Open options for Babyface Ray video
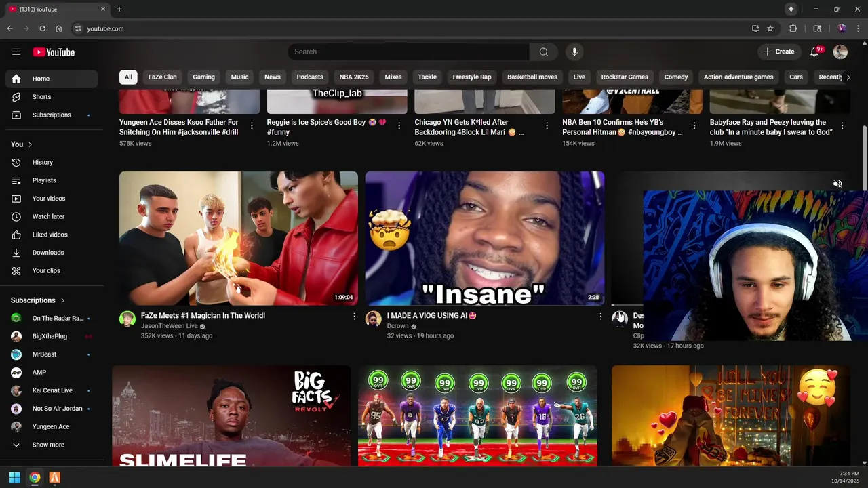This screenshot has width=868, height=488. (x=842, y=126)
